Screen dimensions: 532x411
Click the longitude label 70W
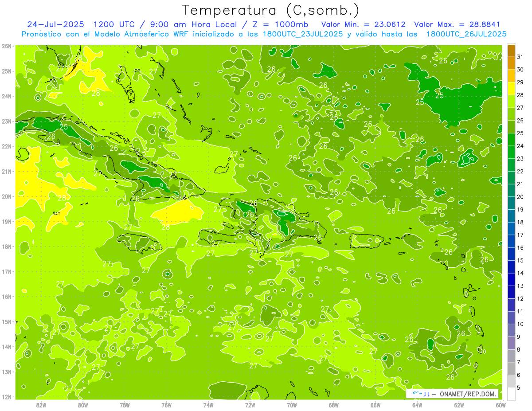point(292,404)
